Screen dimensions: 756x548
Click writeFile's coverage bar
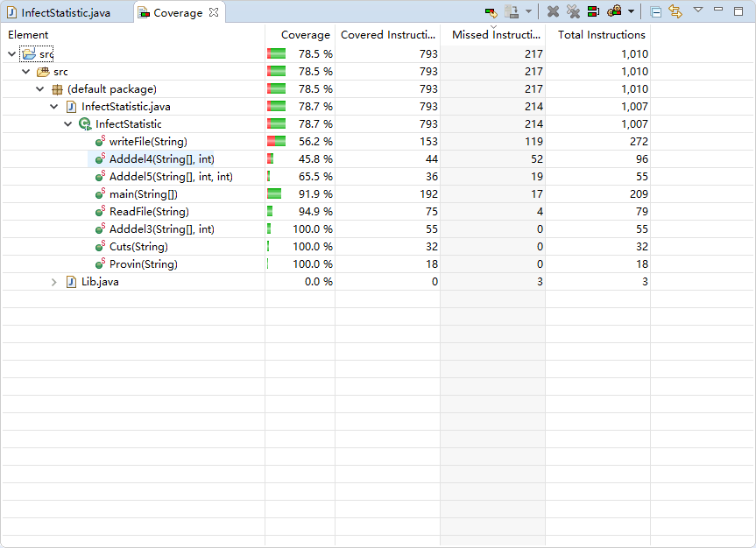pyautogui.click(x=276, y=141)
